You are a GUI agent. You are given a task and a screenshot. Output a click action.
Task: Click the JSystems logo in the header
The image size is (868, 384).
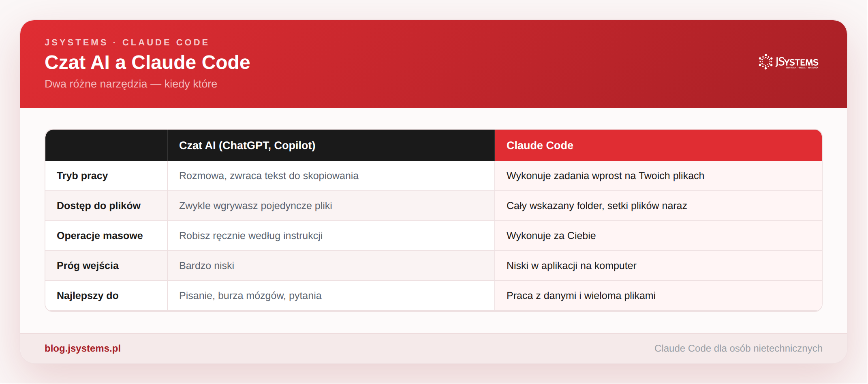coord(789,62)
